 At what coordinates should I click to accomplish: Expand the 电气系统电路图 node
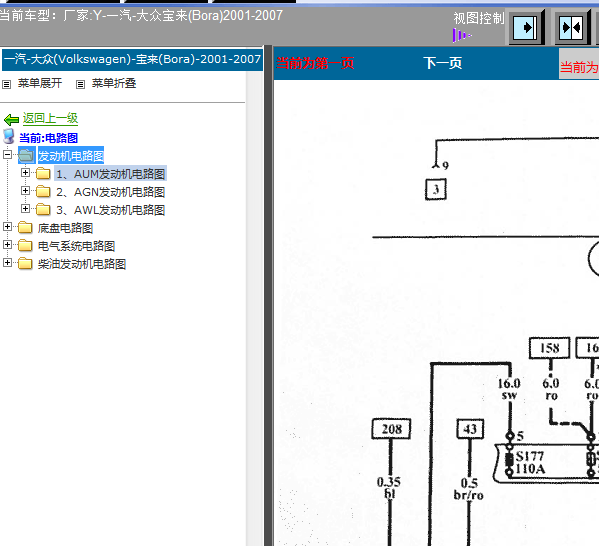point(7,245)
